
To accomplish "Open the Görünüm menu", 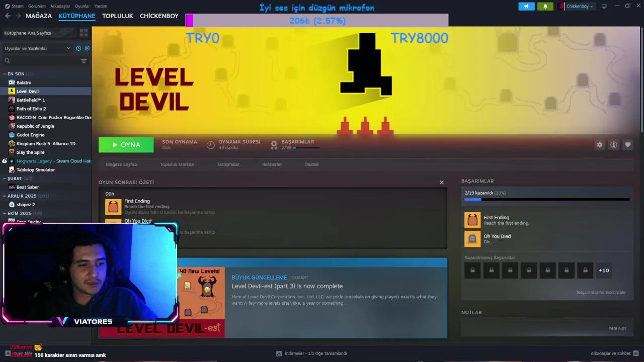I will [37, 6].
